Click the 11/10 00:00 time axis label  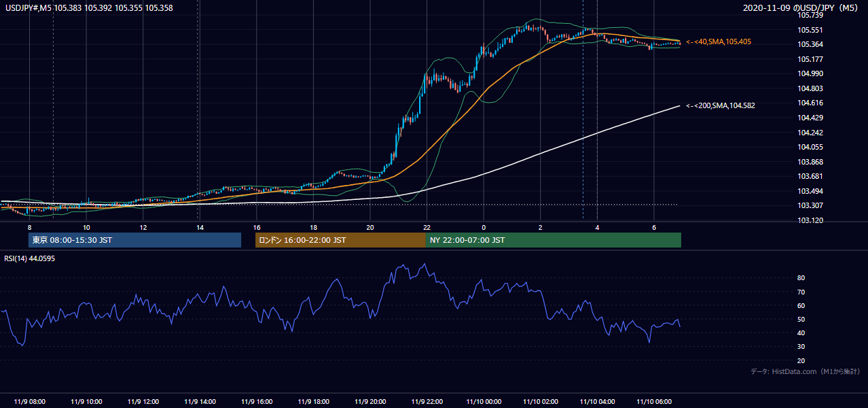pyautogui.click(x=484, y=402)
